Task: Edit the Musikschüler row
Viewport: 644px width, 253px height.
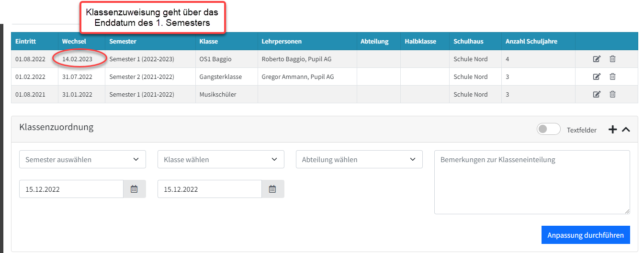Action: 597,94
